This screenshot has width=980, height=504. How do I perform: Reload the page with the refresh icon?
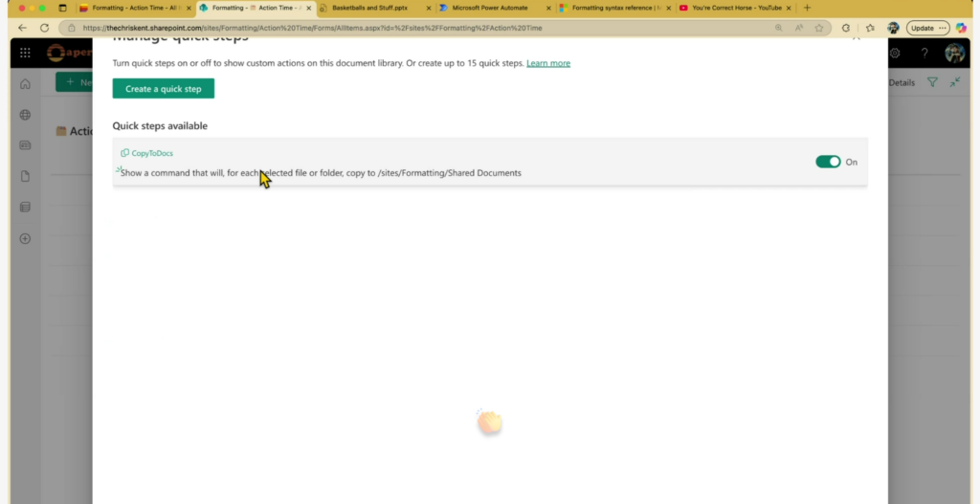tap(44, 28)
